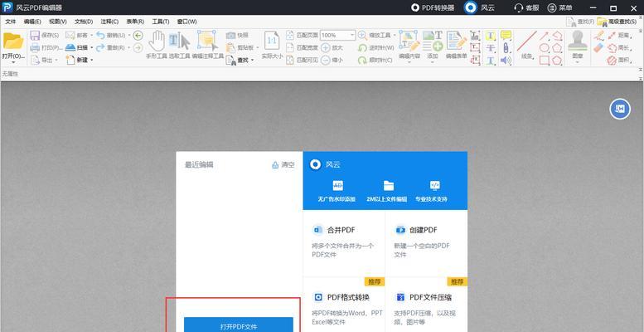Open the 菜单 menu in title bar
Image resolution: width=644 pixels, height=332 pixels.
pyautogui.click(x=559, y=7)
